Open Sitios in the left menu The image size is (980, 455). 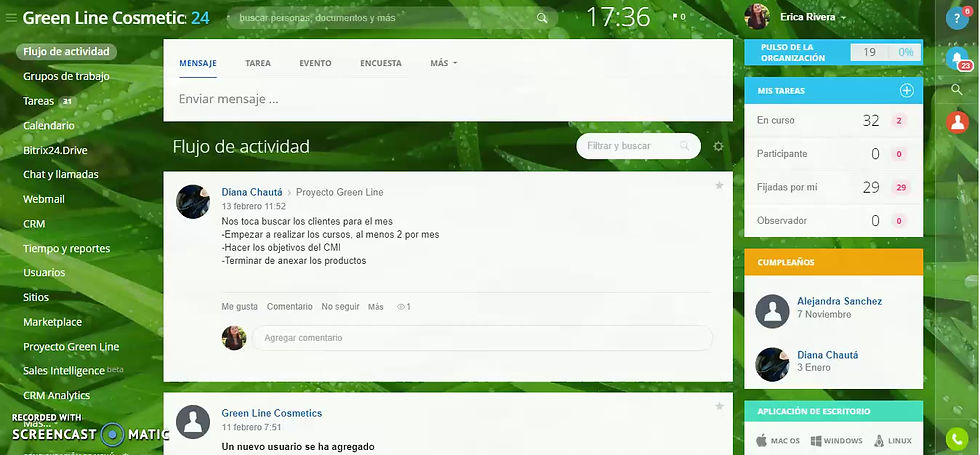36,298
